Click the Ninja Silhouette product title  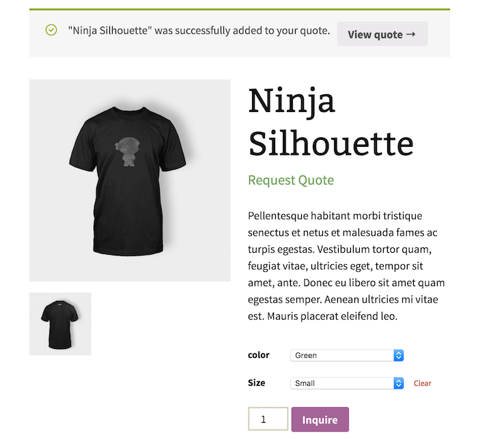[x=331, y=122]
